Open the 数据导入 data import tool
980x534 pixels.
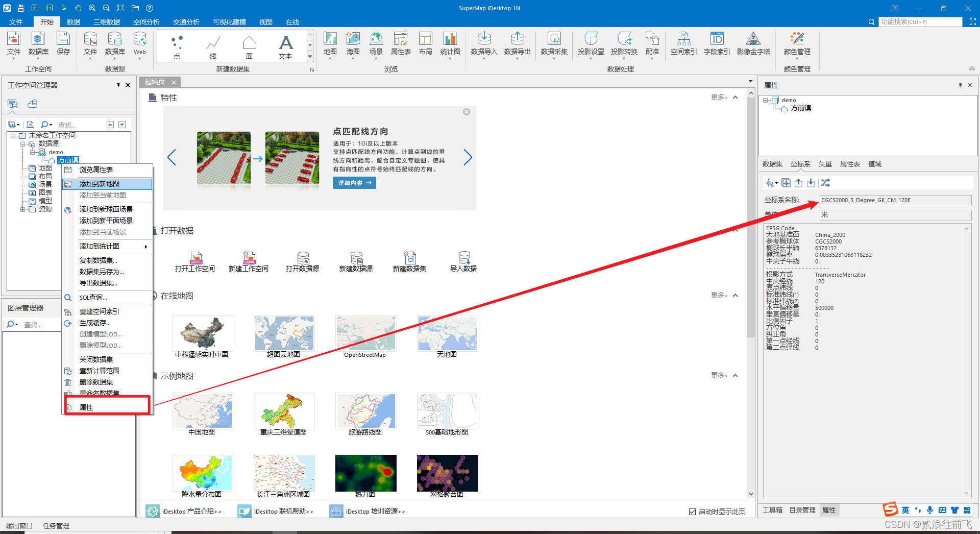coord(484,45)
